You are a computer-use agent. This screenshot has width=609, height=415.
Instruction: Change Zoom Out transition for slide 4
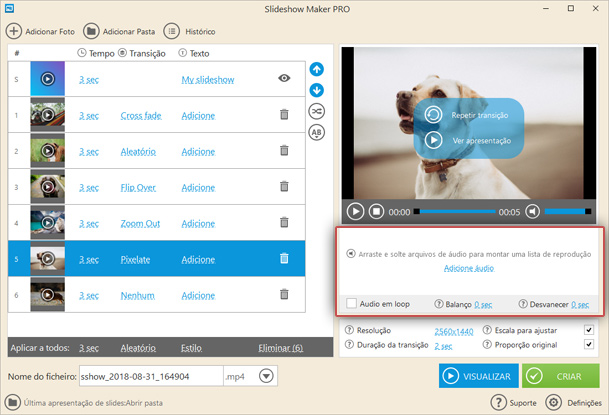click(140, 224)
